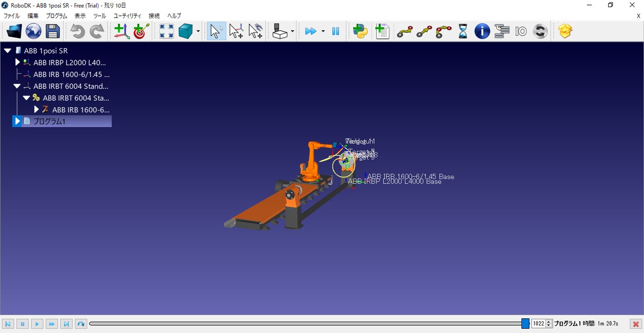Add a reference frame
644x333 pixels.
pos(122,32)
